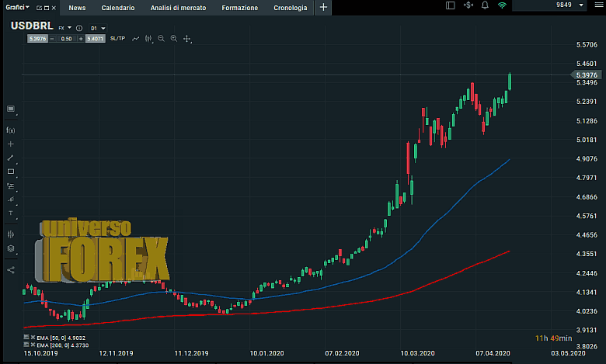Open the chart type line icon
Image resolution: width=606 pixels, height=364 pixels.
(x=136, y=38)
